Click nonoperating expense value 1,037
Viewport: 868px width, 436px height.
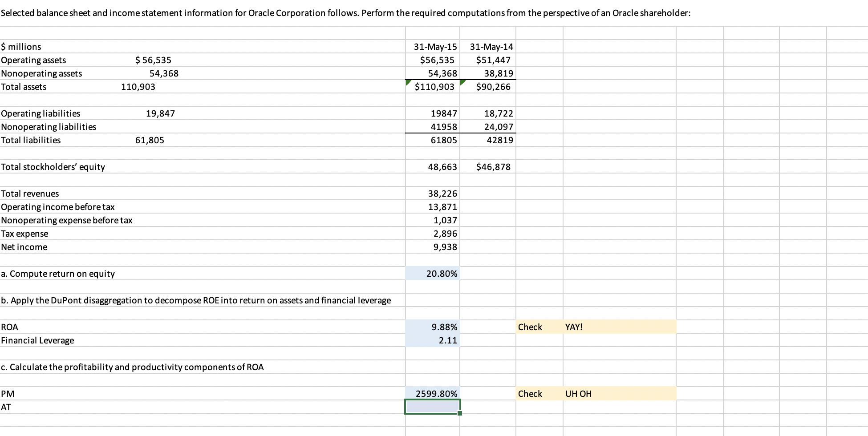[445, 220]
